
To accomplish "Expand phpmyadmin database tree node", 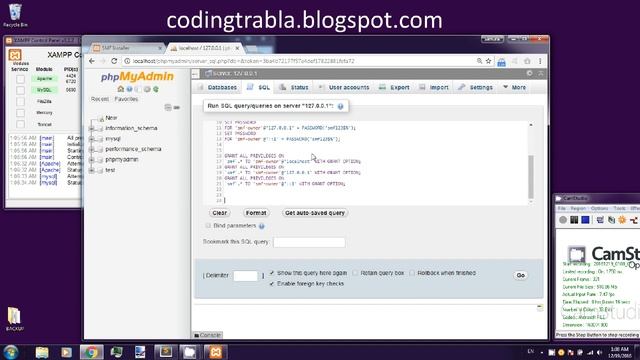I will coord(92,160).
